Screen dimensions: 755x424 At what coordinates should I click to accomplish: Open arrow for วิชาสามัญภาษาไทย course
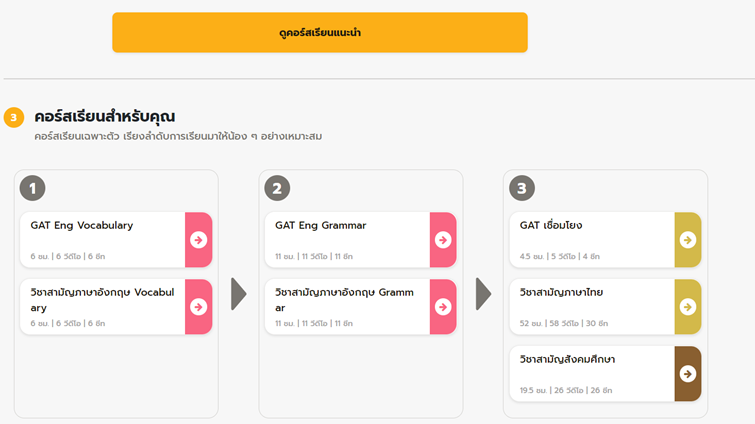pyautogui.click(x=688, y=307)
